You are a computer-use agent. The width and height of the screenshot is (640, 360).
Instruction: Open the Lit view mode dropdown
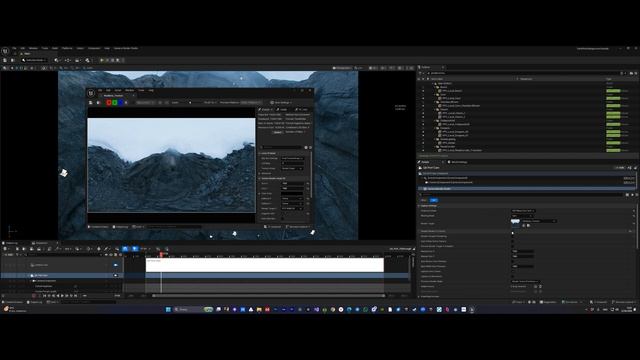[358, 68]
